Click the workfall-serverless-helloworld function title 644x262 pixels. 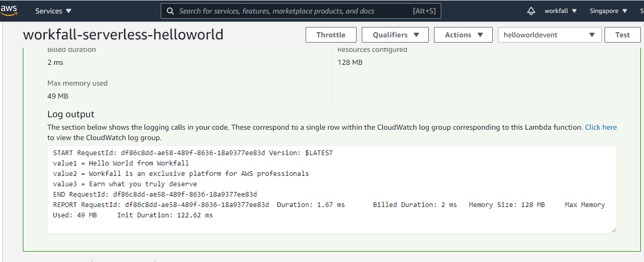[x=123, y=35]
